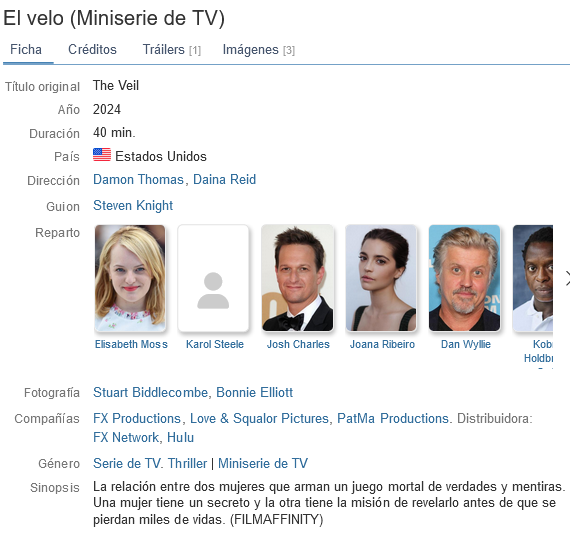Open director Damon Thomas link

pos(139,180)
